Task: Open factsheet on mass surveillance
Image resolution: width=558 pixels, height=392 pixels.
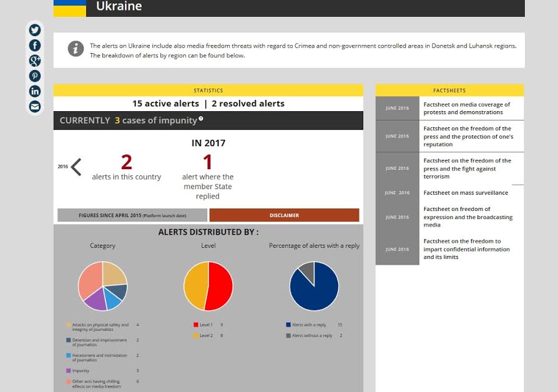Action: pyautogui.click(x=466, y=193)
